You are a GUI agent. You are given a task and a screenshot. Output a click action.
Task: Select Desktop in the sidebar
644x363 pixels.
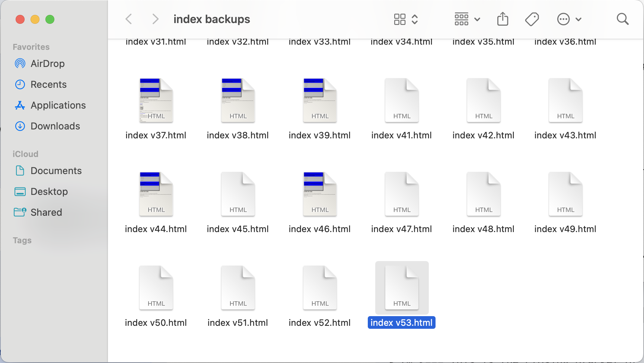(x=49, y=192)
